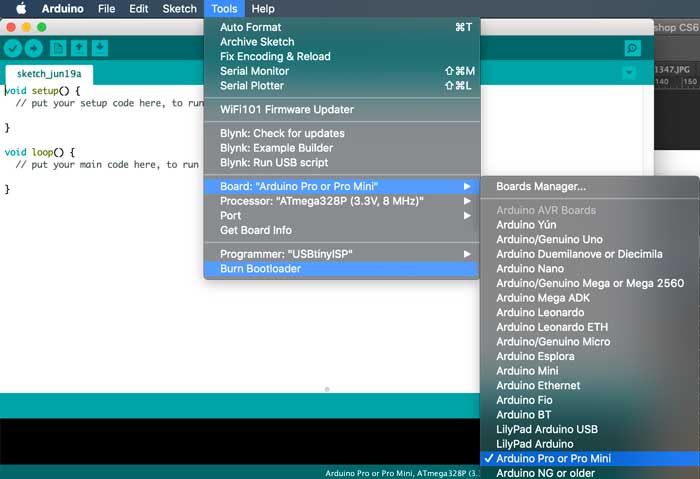Select Arduino Ethernet board

(590, 386)
